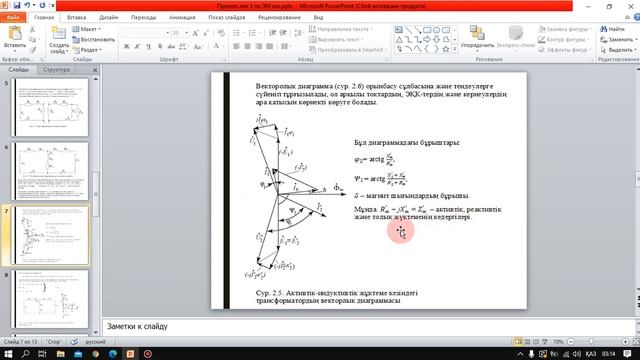Open the Выделить select dropdown

point(619,49)
